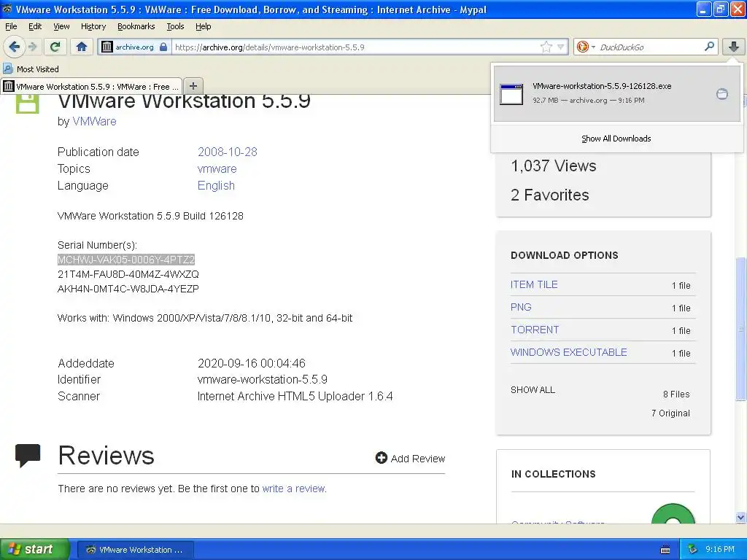Open the English language link
The height and width of the screenshot is (560, 747).
(x=216, y=186)
